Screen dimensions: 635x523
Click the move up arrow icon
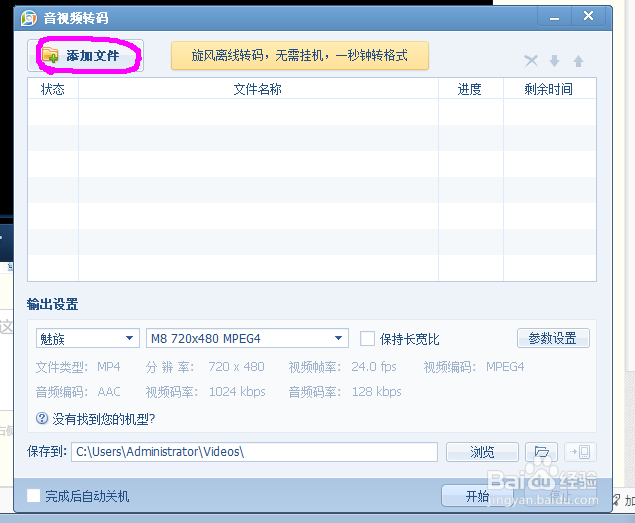(x=578, y=61)
